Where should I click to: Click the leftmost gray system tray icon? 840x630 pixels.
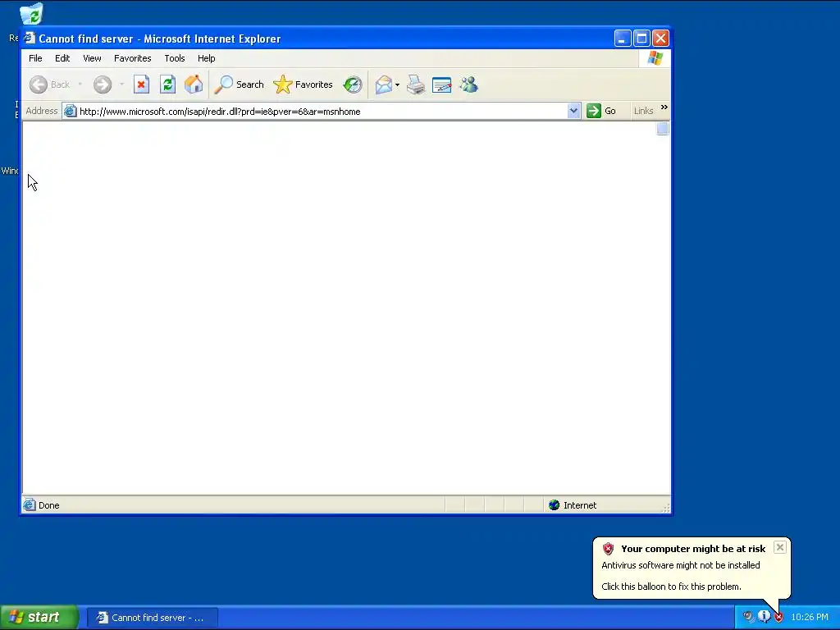tap(748, 617)
